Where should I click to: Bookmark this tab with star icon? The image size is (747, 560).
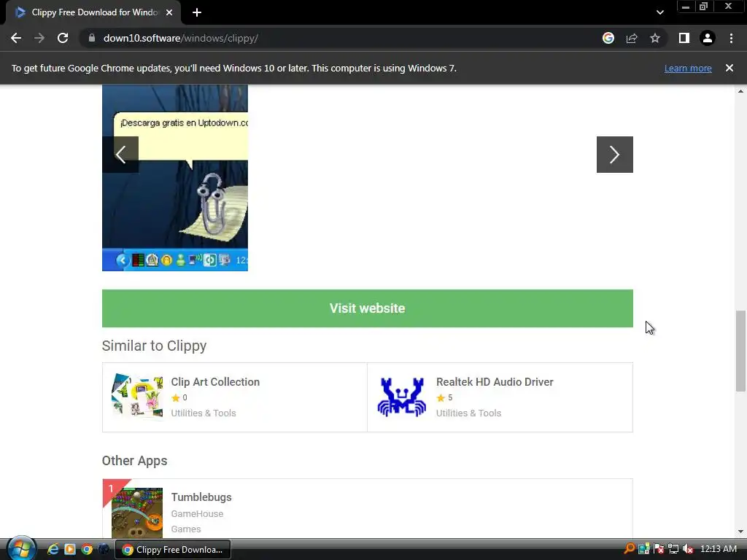tap(655, 38)
